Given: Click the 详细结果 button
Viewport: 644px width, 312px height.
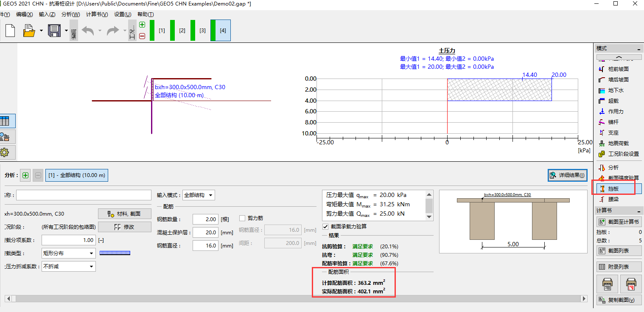Looking at the screenshot, I should [567, 175].
